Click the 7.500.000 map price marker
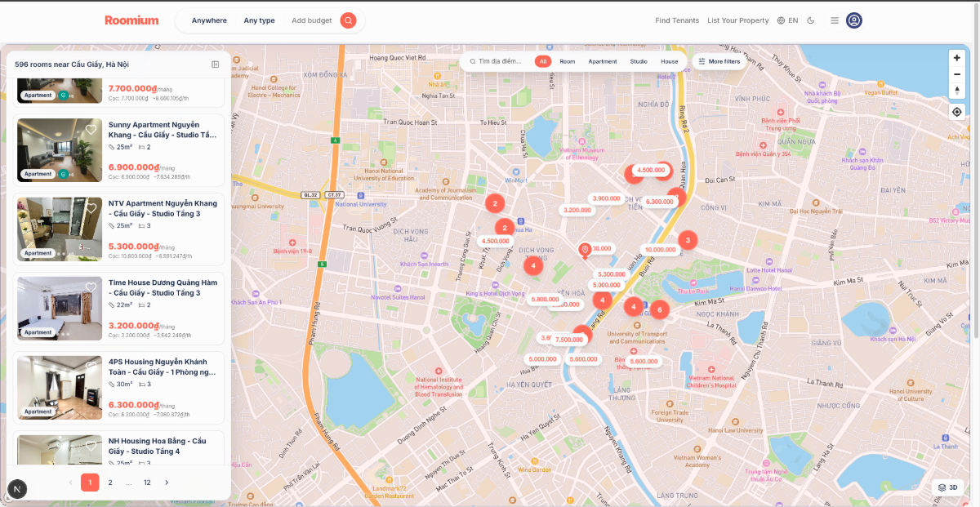The image size is (980, 507). point(569,340)
